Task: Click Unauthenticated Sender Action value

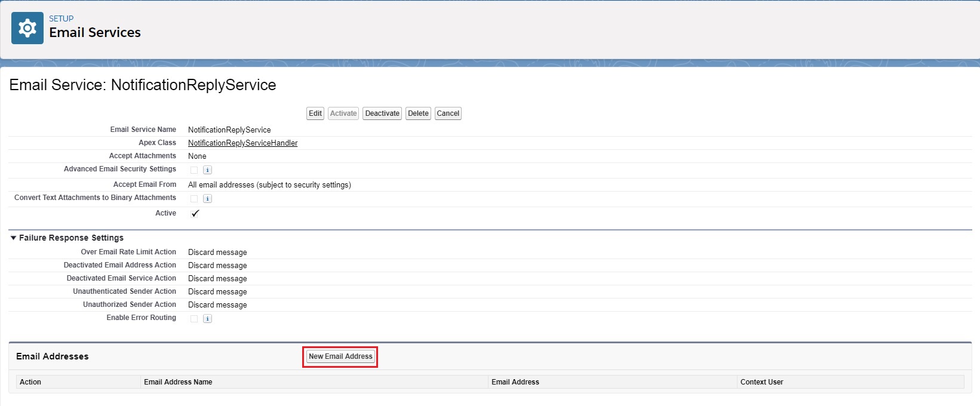Action: 217,292
